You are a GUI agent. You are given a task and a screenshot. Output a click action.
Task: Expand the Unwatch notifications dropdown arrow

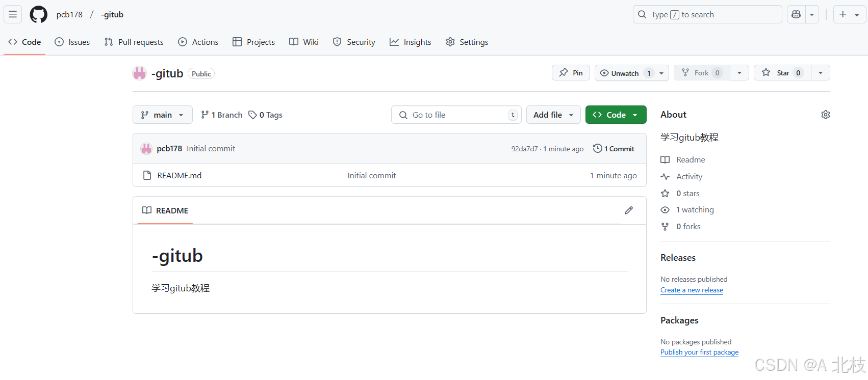click(x=662, y=73)
